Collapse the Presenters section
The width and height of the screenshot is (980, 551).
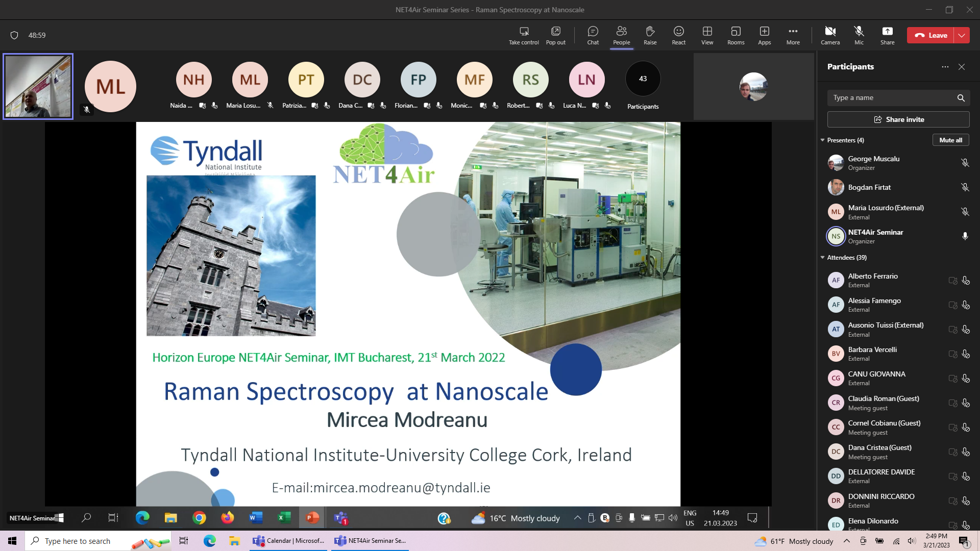click(x=822, y=140)
